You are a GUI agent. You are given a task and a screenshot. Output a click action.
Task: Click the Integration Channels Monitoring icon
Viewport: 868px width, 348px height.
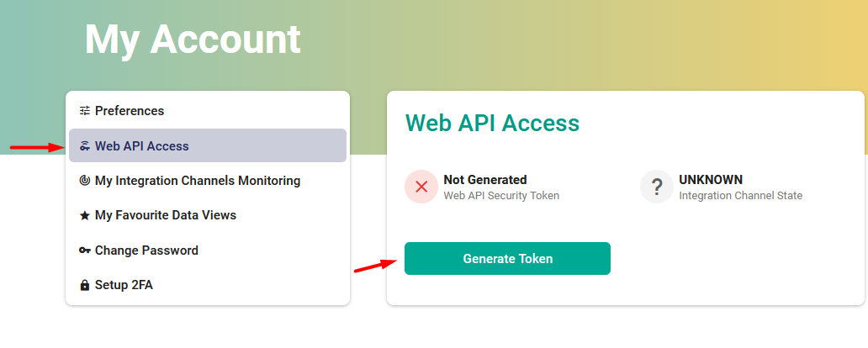[x=84, y=181]
